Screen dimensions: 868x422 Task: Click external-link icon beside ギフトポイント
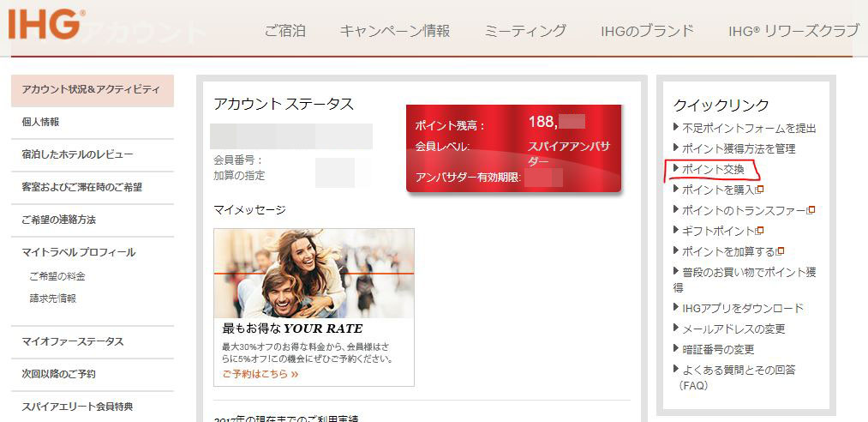pos(760,231)
